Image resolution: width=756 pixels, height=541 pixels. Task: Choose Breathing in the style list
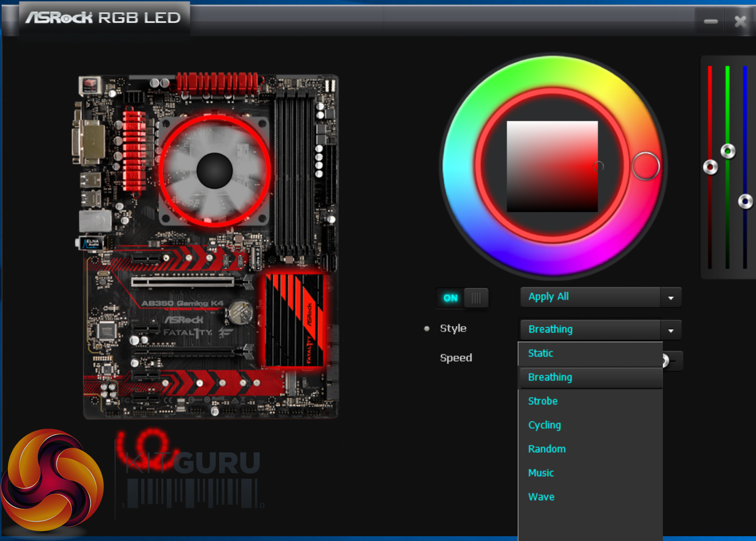click(591, 377)
